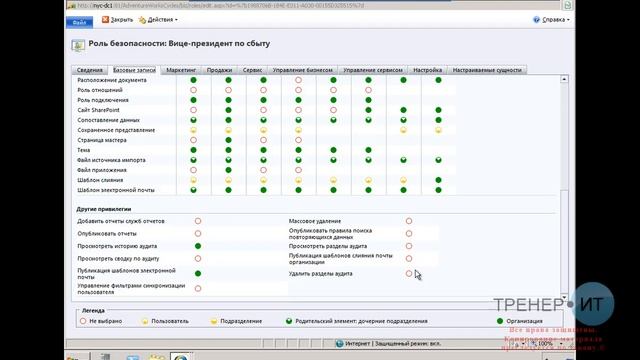Viewport: 640px width, 360px height.
Task: Click the Файл приложения row label
Action: pyautogui.click(x=102, y=170)
